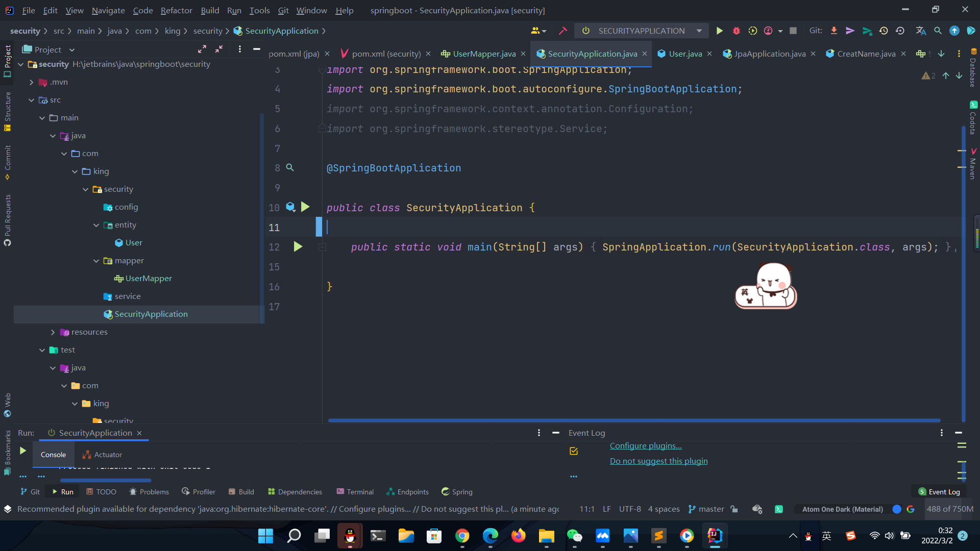The width and height of the screenshot is (980, 551).
Task: Click Git update project icon
Action: pyautogui.click(x=834, y=31)
